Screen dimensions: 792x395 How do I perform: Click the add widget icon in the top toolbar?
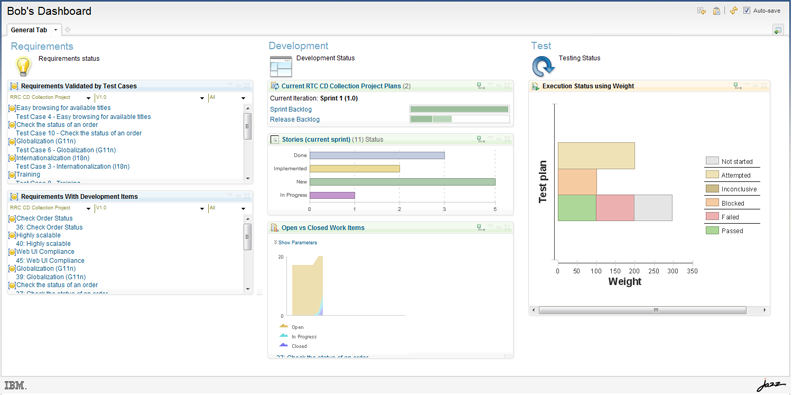(x=701, y=11)
